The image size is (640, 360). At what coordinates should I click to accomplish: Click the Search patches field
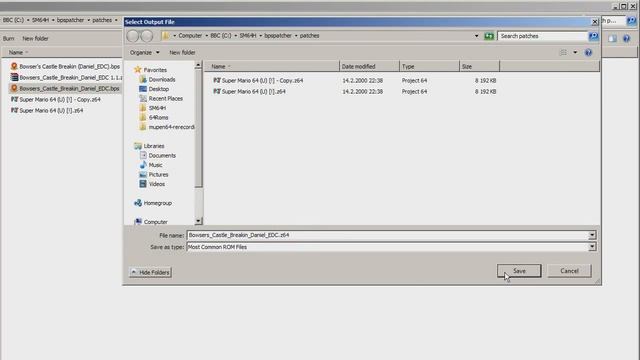tap(542, 36)
